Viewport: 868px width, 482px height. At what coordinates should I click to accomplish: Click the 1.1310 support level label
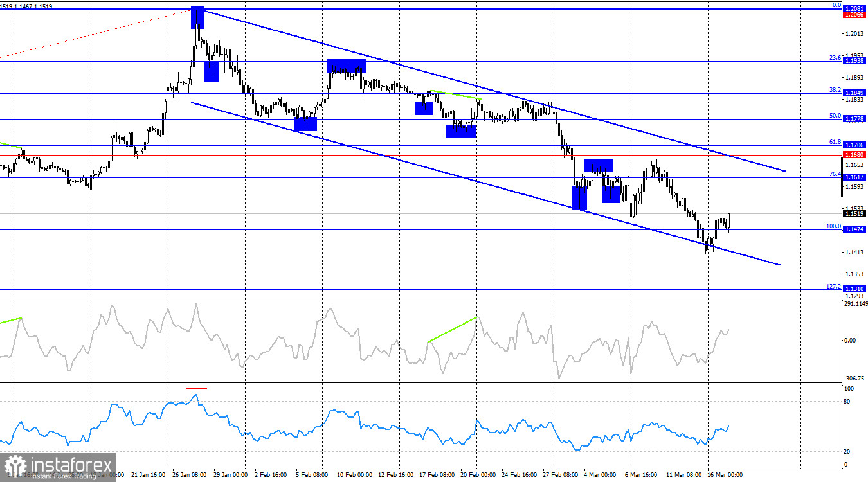854,287
